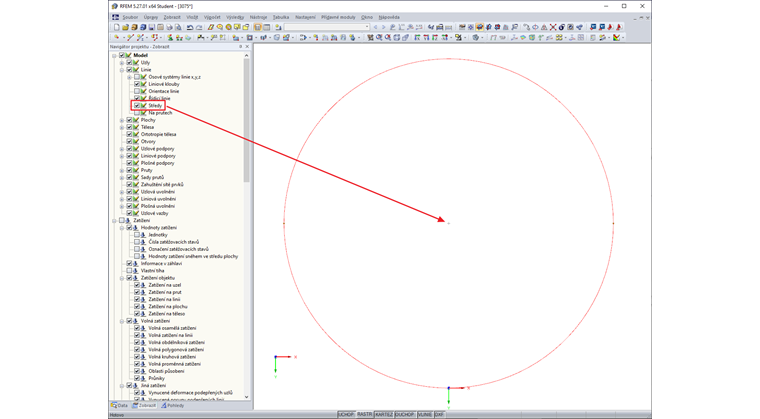Click the navigator vertical scrollbar thumb
The height and width of the screenshot is (419, 760).
[x=246, y=121]
